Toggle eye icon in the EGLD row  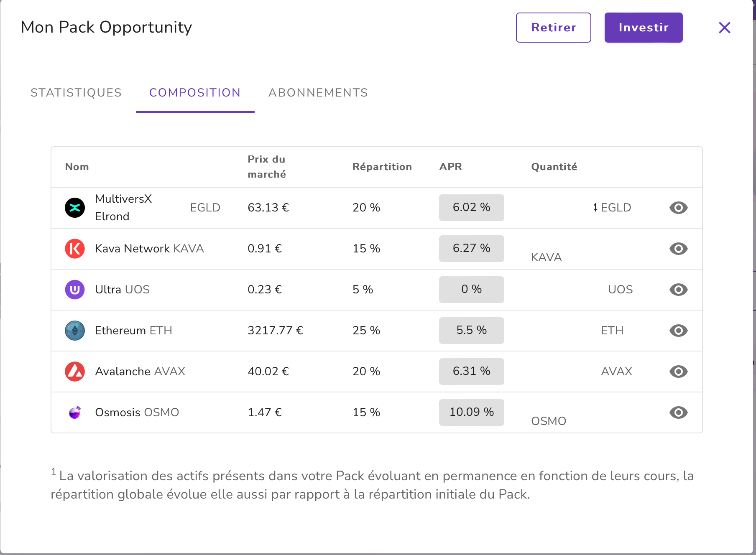(678, 208)
